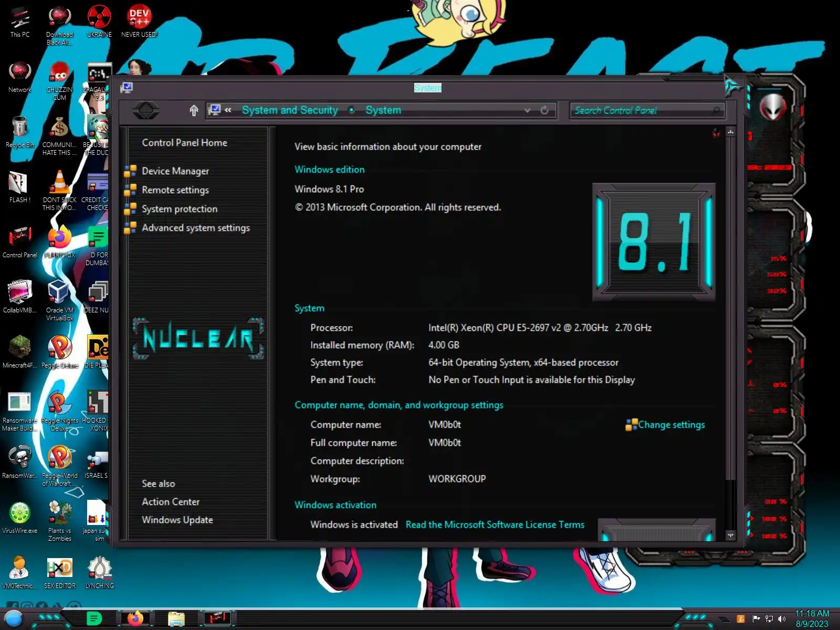Click the Control Panel taskbar button
The height and width of the screenshot is (630, 840).
[217, 618]
